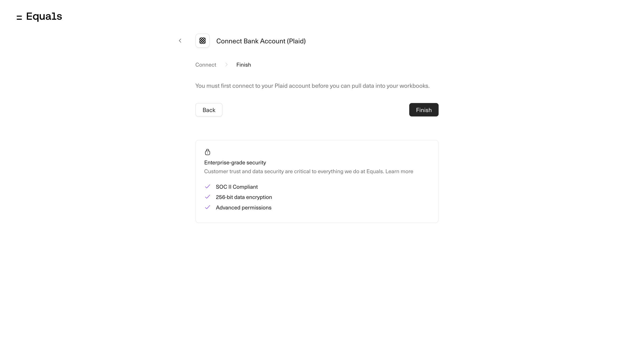Click the Connect Bank Account (Plaid) title
Screen dimensions: 634x364
click(x=261, y=41)
